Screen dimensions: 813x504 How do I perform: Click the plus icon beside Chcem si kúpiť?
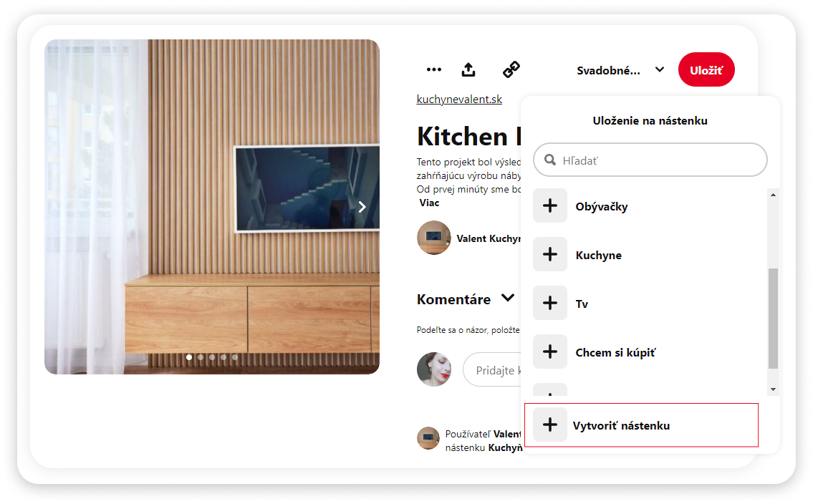point(550,352)
